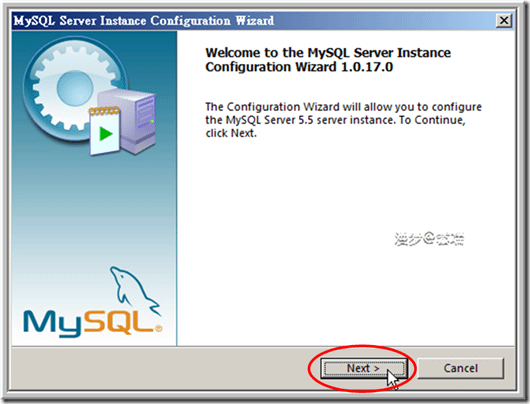Cancel the configuration wizard

pyautogui.click(x=460, y=368)
